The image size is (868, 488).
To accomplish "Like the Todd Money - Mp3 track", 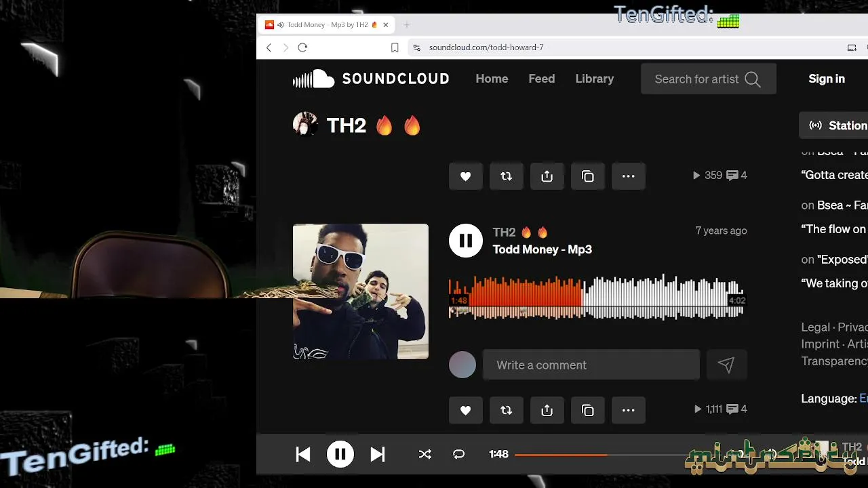I will pos(465,410).
